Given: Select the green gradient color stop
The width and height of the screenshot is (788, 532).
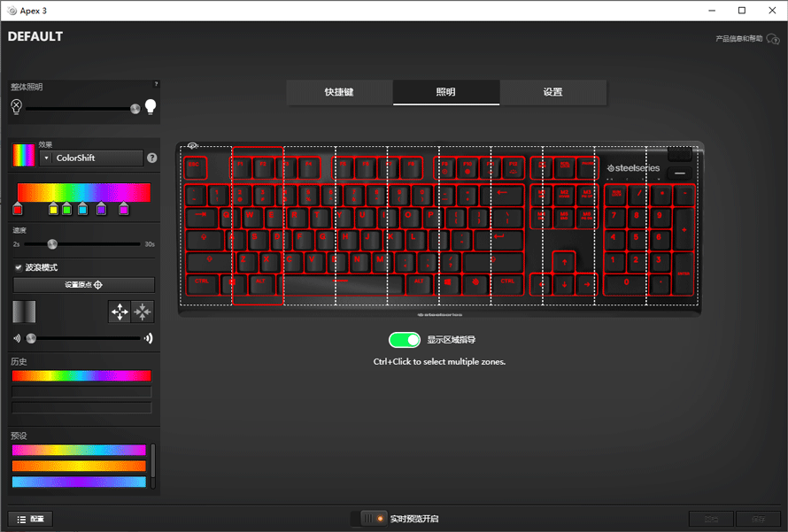Looking at the screenshot, I should click(66, 209).
